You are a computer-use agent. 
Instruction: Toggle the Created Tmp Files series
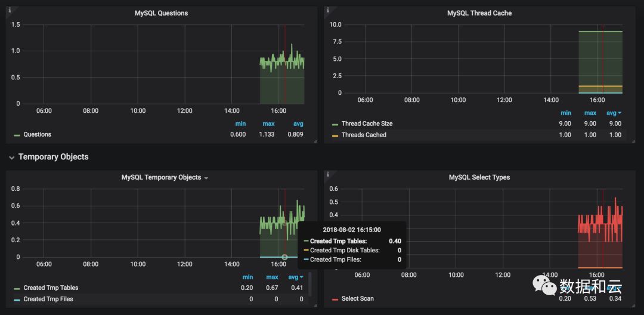pyautogui.click(x=48, y=299)
